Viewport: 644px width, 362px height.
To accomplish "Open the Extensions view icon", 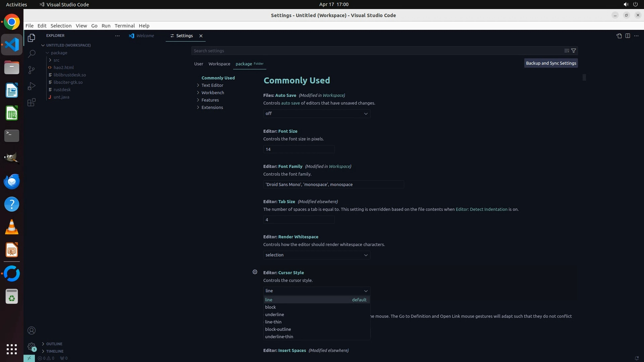I will pyautogui.click(x=32, y=102).
